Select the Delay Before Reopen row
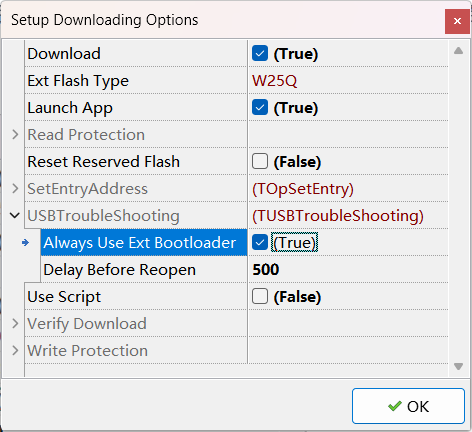472x432 pixels. [244, 269]
